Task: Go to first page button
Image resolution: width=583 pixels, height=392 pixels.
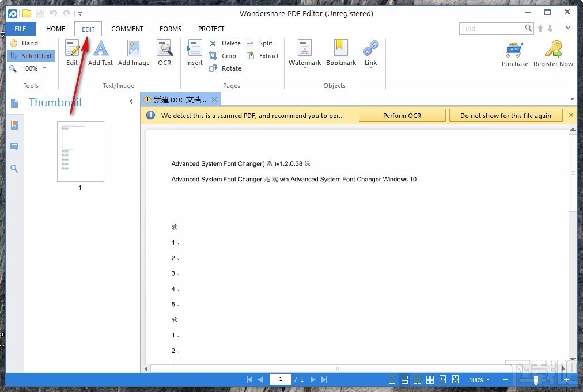Action: click(249, 380)
